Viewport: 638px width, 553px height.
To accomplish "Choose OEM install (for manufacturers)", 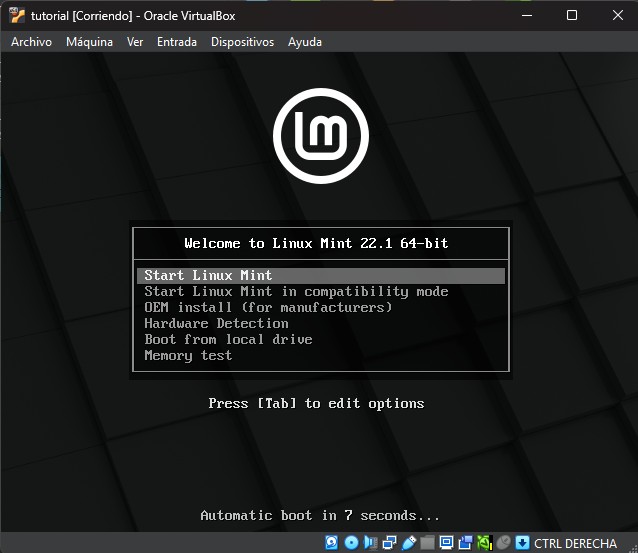I will [x=268, y=307].
